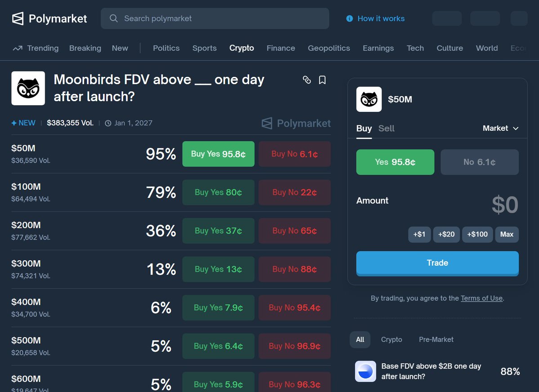This screenshot has height=392, width=539.
Task: Focus the Search polymarket field
Action: point(215,18)
